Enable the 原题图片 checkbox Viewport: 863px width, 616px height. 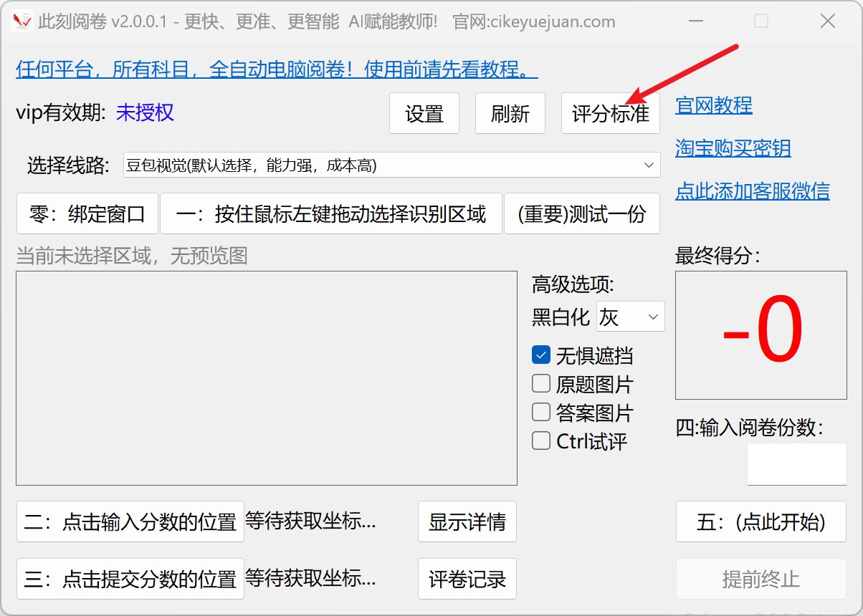click(541, 384)
